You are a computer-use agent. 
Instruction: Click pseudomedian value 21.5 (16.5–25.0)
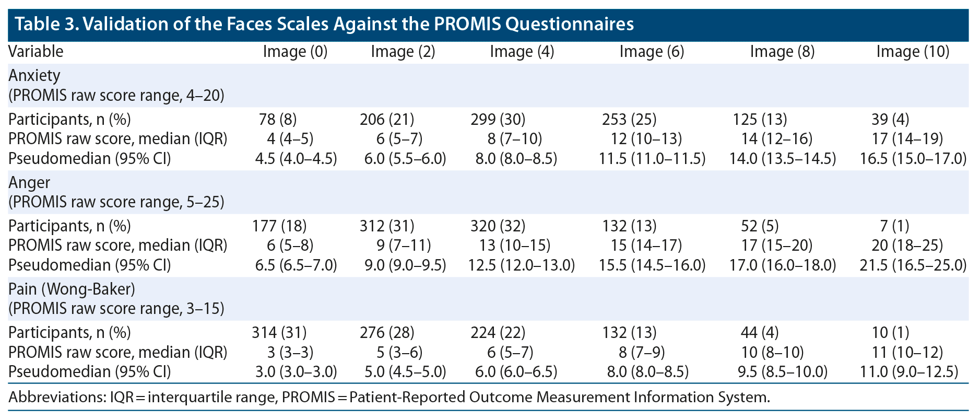point(913,265)
